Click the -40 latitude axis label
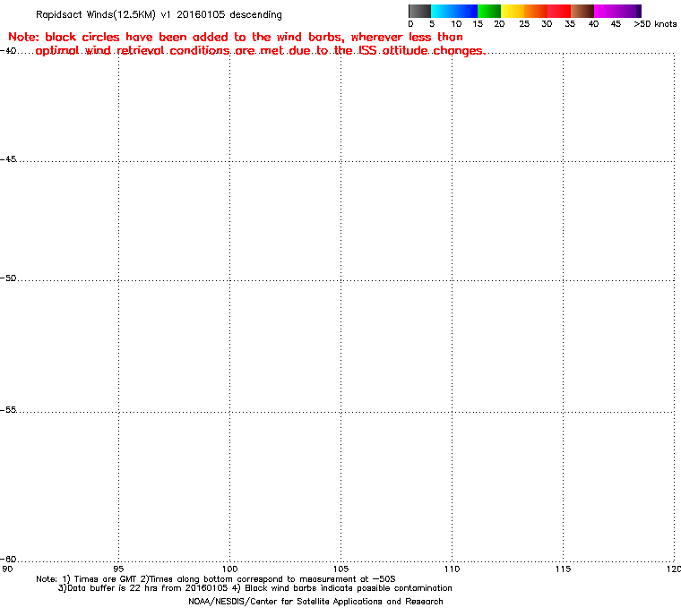The height and width of the screenshot is (616, 681). (8, 51)
